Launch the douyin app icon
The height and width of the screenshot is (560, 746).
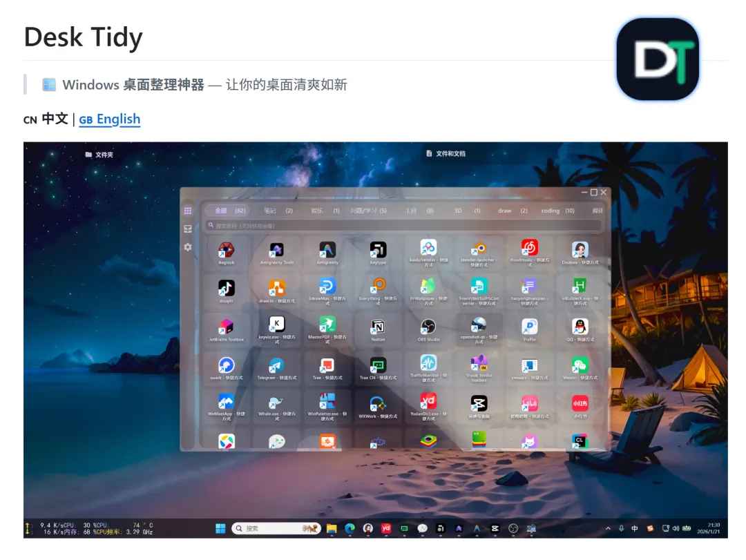226,289
